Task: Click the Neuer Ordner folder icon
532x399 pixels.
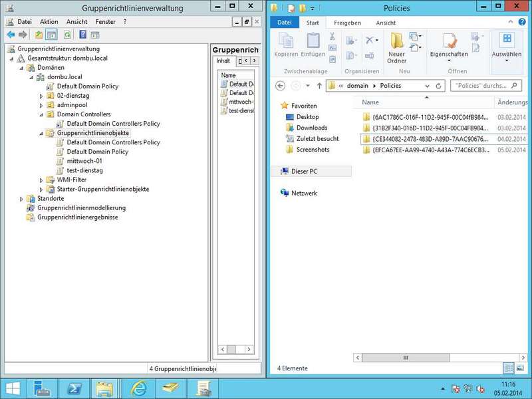Action: 396,41
